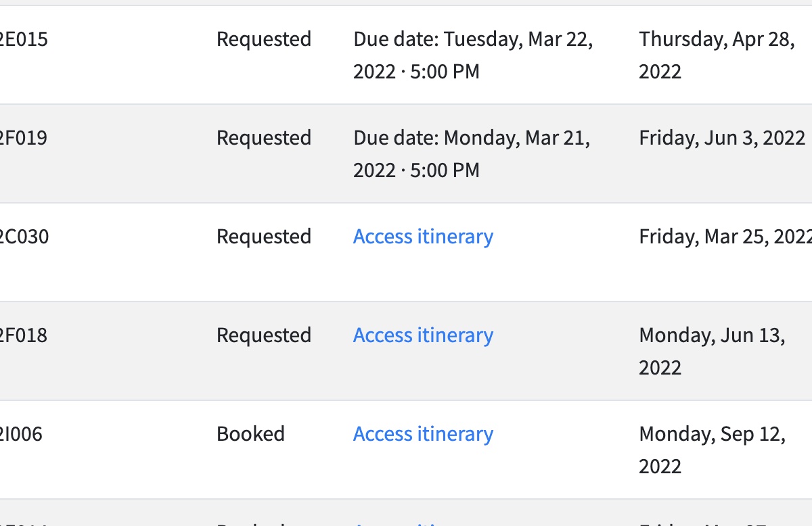Click the 2I006 reference code cell
This screenshot has width=812, height=526.
(x=21, y=434)
